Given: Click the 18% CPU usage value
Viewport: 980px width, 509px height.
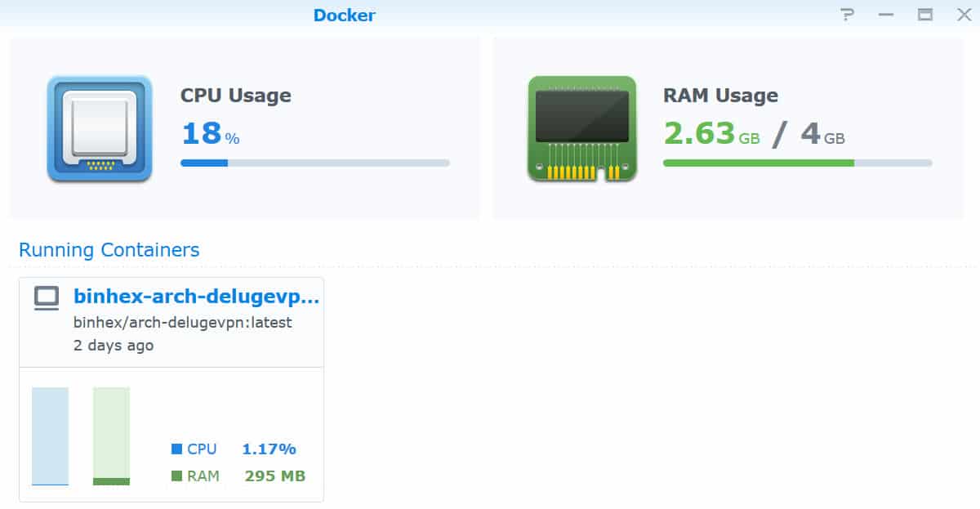Looking at the screenshot, I should pos(211,133).
